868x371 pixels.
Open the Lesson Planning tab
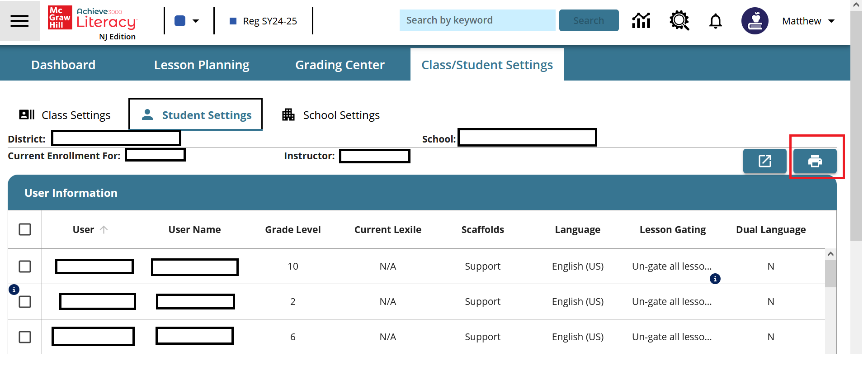pyautogui.click(x=202, y=65)
